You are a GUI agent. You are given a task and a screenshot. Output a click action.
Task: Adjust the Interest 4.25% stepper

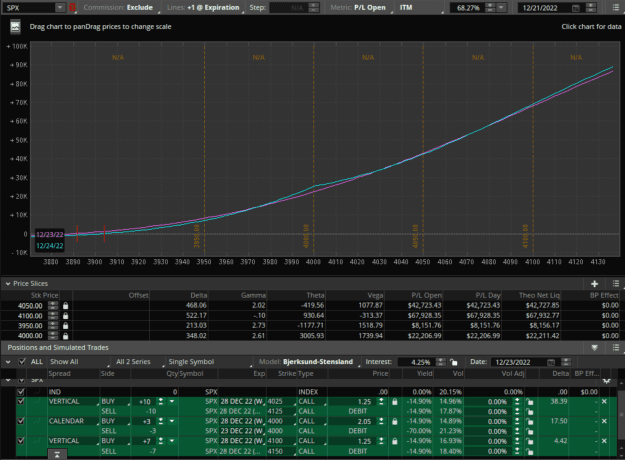click(441, 362)
